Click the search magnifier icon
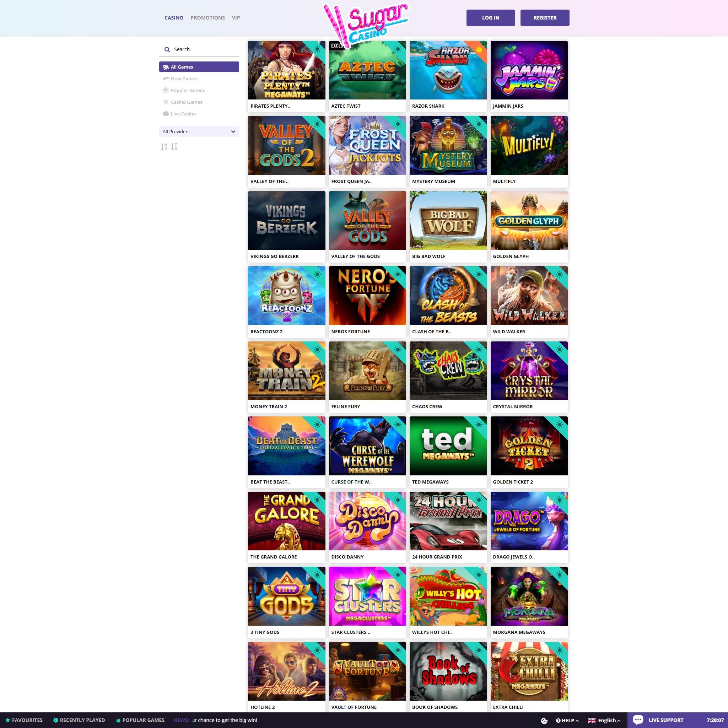The height and width of the screenshot is (728, 728). click(167, 49)
